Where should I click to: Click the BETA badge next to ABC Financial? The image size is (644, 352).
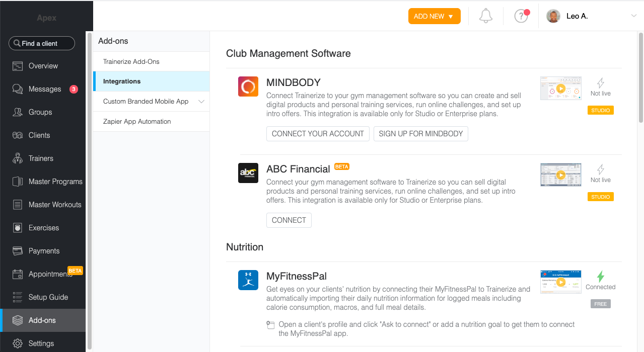[x=342, y=166]
